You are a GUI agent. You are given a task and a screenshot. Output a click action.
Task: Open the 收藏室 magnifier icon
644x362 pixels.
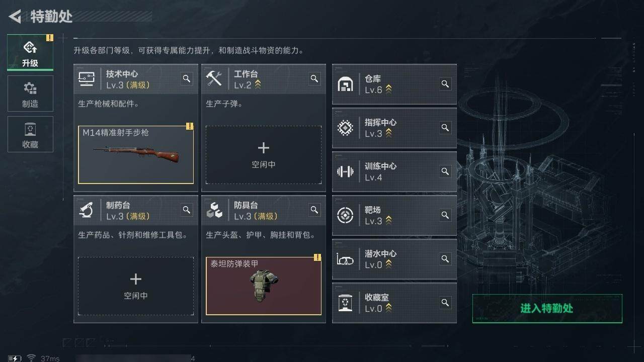[445, 302]
